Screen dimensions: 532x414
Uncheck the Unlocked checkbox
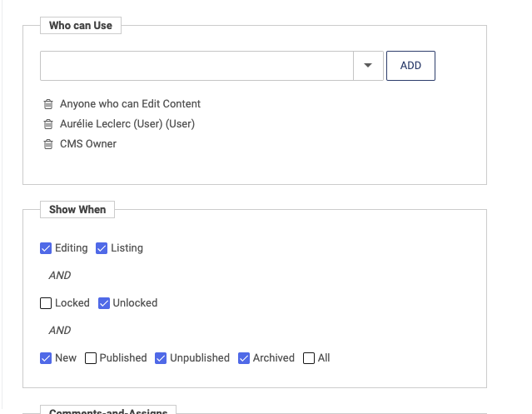coord(104,303)
